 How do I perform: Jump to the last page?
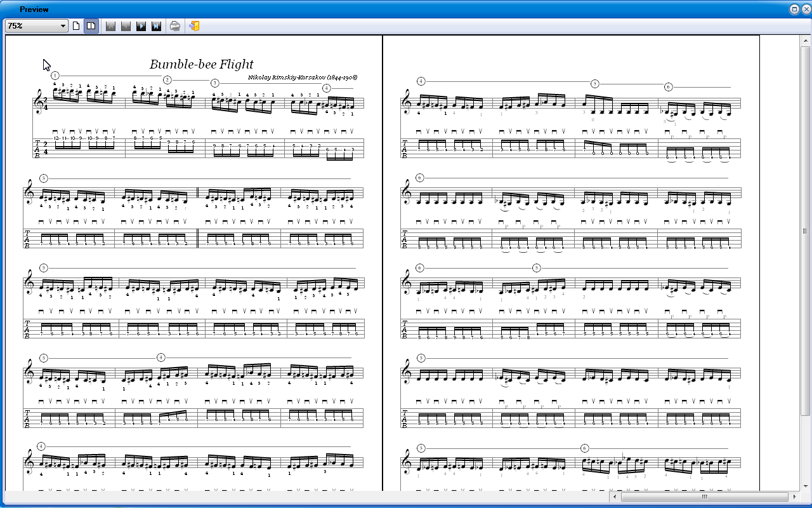click(156, 26)
